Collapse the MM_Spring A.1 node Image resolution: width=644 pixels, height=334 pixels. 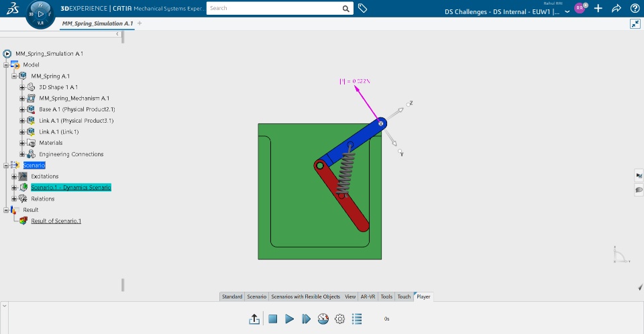(x=14, y=76)
